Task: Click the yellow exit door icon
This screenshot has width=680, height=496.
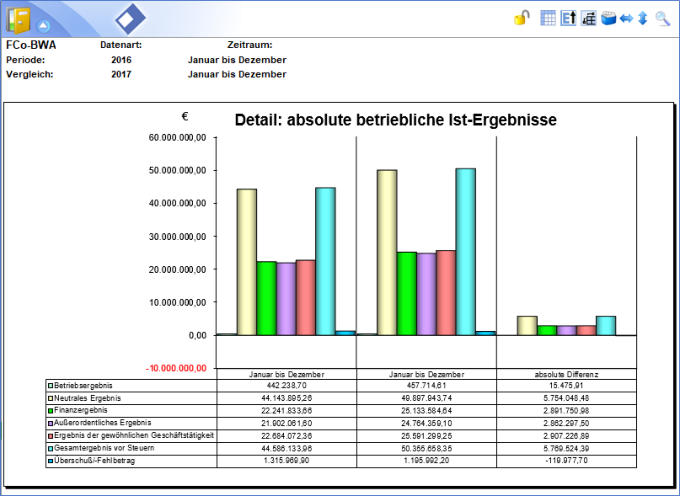Action: 18,19
